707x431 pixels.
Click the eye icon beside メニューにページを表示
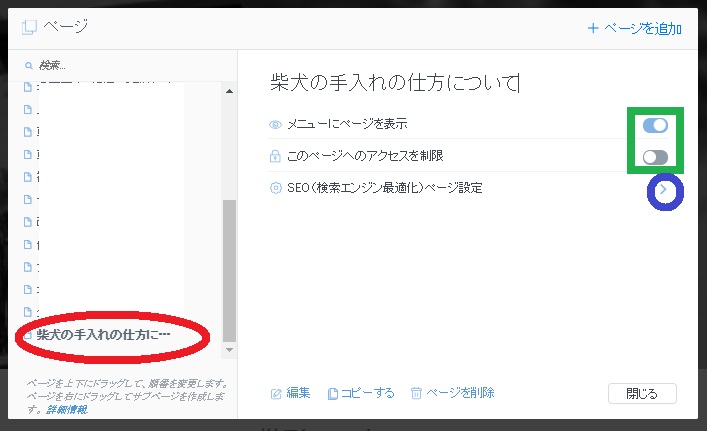point(275,125)
